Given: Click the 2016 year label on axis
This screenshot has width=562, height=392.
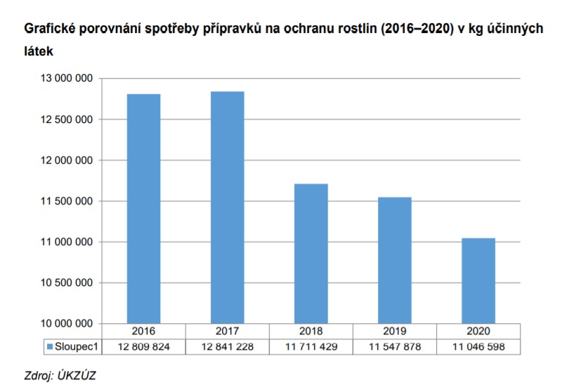Looking at the screenshot, I should click(143, 332).
